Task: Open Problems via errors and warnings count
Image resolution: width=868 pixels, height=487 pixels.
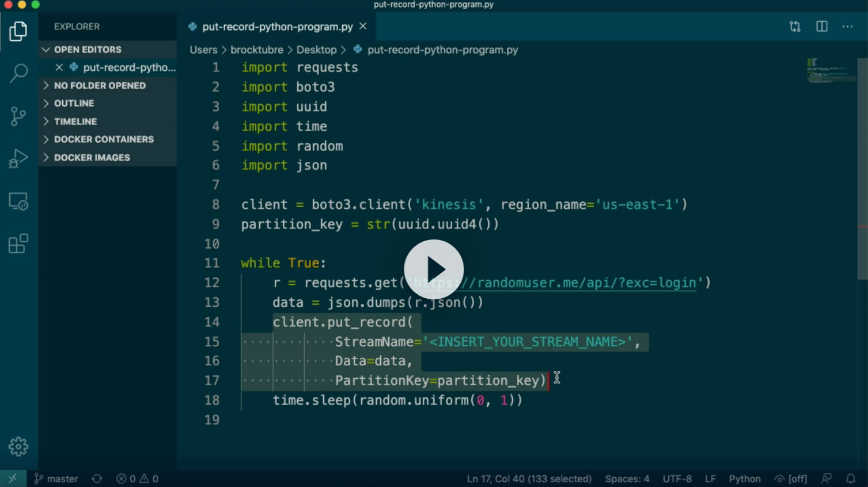Action: pos(137,478)
